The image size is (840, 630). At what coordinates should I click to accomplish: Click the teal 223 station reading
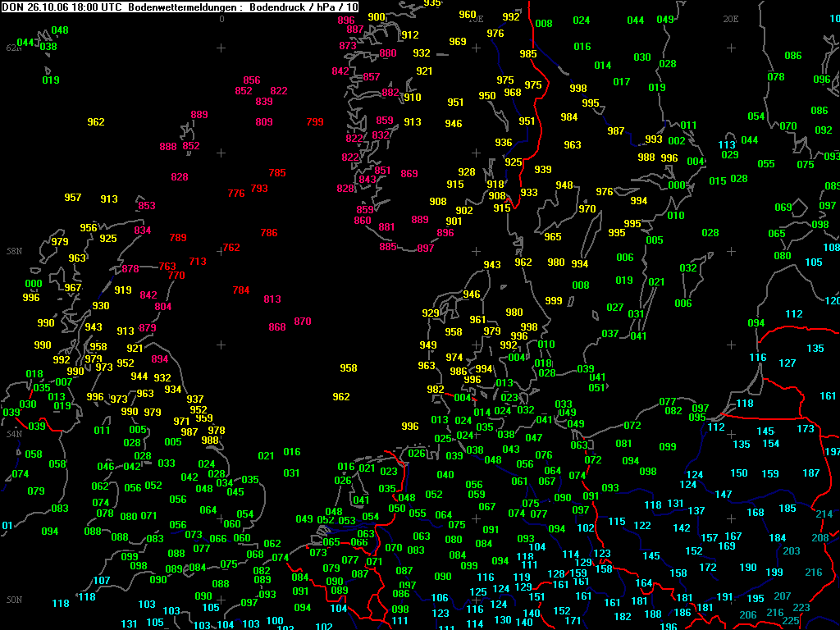point(801,607)
